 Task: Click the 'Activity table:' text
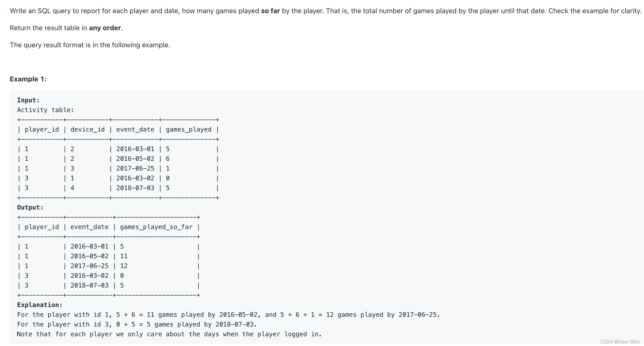[x=46, y=110]
